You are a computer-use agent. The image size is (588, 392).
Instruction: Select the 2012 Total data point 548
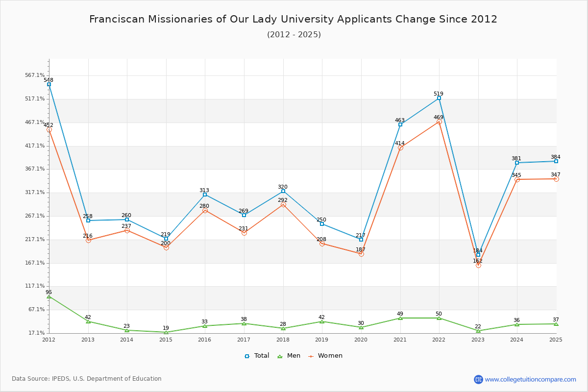(x=49, y=84)
